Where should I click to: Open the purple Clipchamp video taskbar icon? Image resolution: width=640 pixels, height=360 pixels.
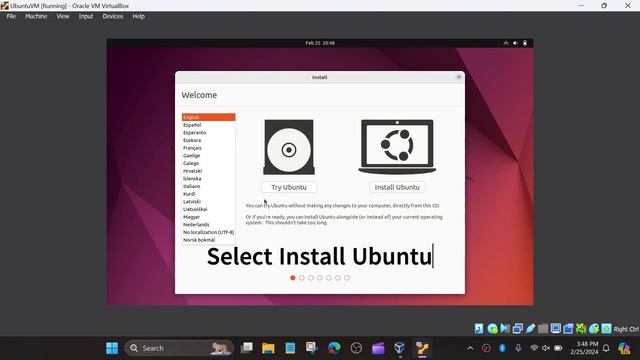pyautogui.click(x=378, y=348)
